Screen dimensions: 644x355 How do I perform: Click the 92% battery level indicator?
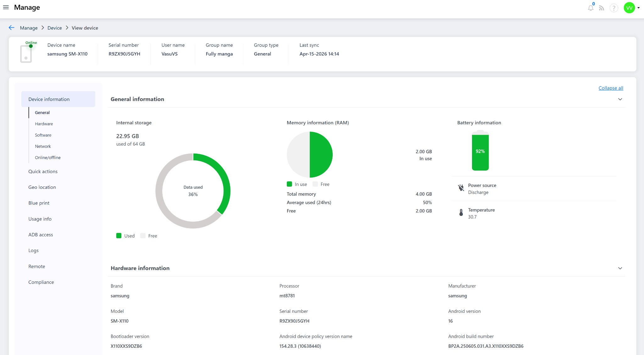click(480, 151)
